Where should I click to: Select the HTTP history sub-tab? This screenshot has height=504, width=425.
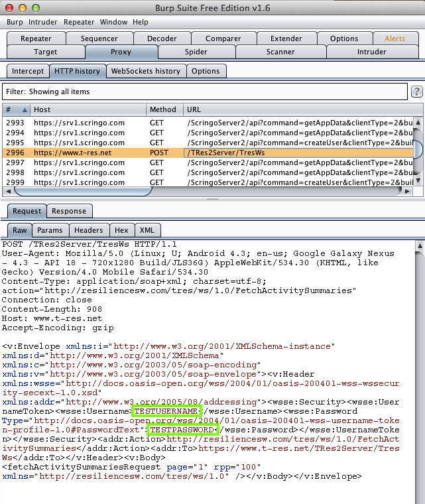pos(78,71)
